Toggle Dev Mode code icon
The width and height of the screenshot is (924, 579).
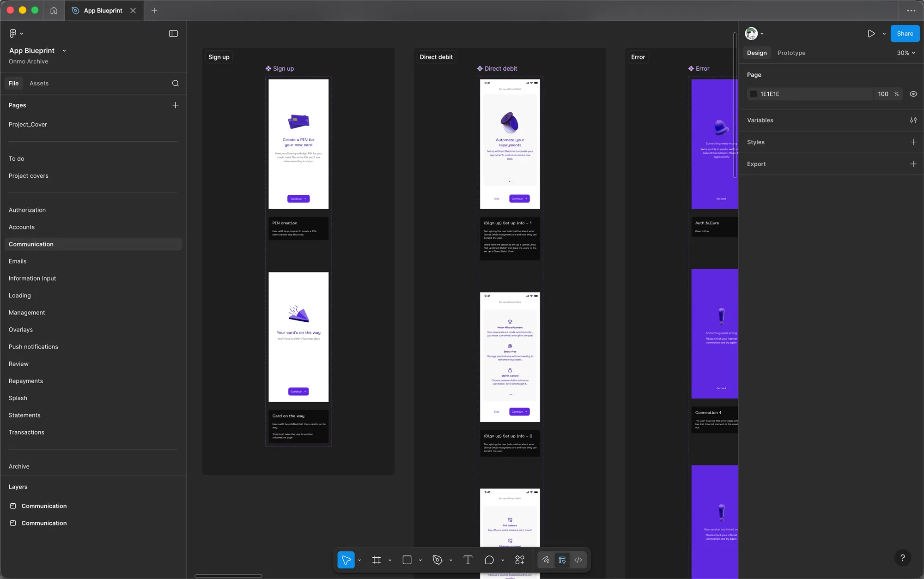578,560
